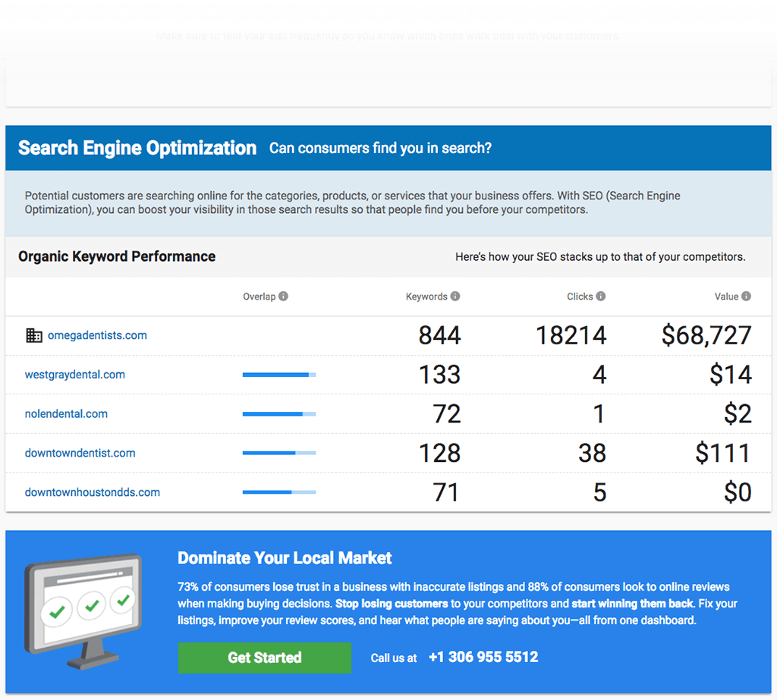Click the Overlap info icon
The height and width of the screenshot is (700, 777).
click(x=283, y=297)
